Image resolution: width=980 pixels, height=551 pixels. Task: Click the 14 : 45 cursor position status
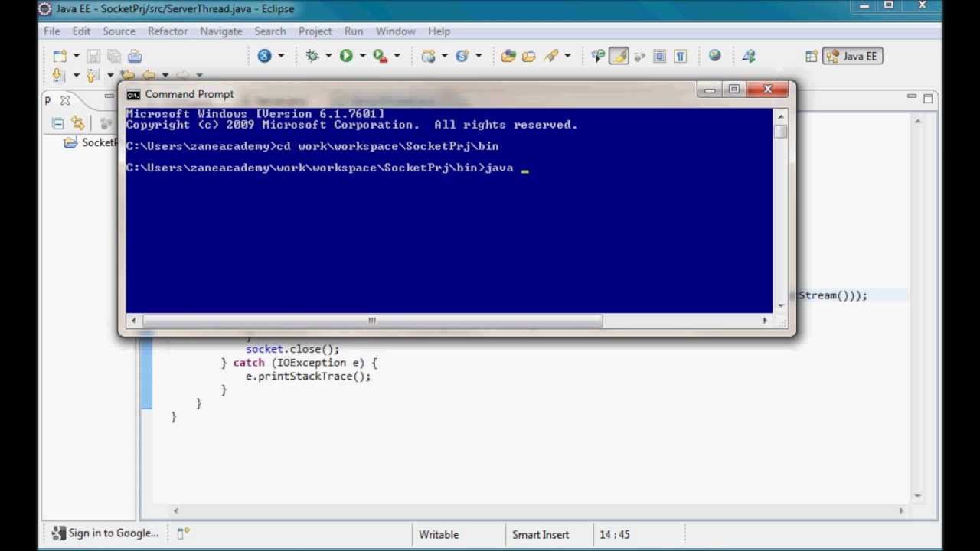click(x=615, y=534)
